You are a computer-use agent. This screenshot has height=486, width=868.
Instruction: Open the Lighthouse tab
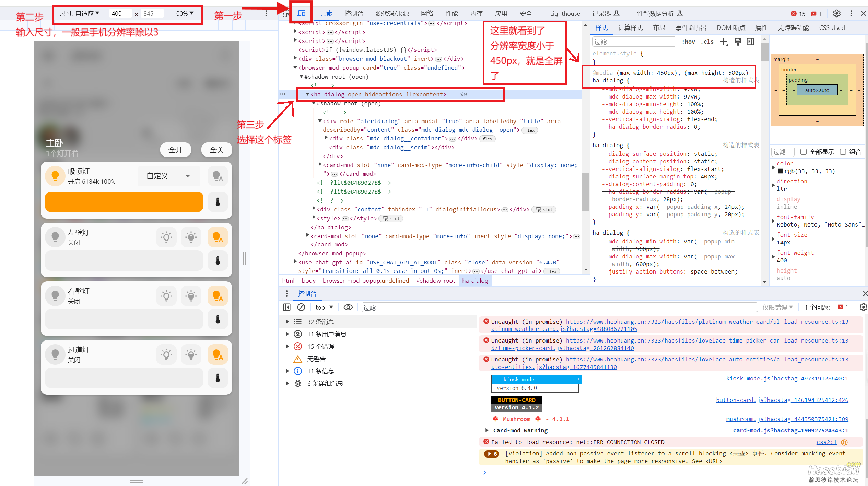point(565,14)
